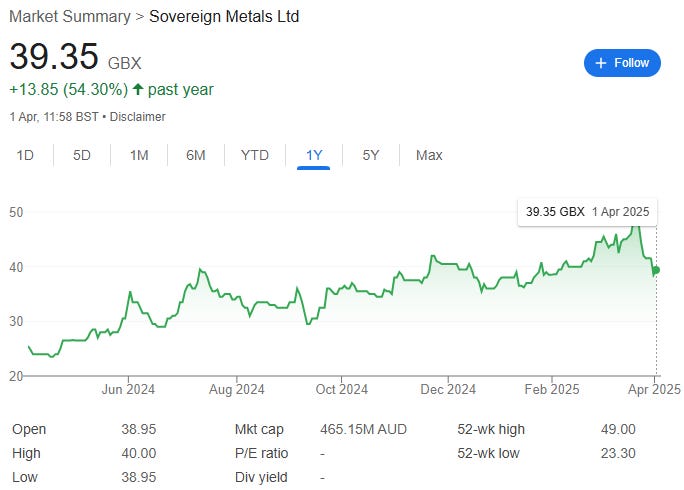Screen dimensions: 684x490
Task: Show year-to-date with YTD tab
Action: (x=255, y=155)
